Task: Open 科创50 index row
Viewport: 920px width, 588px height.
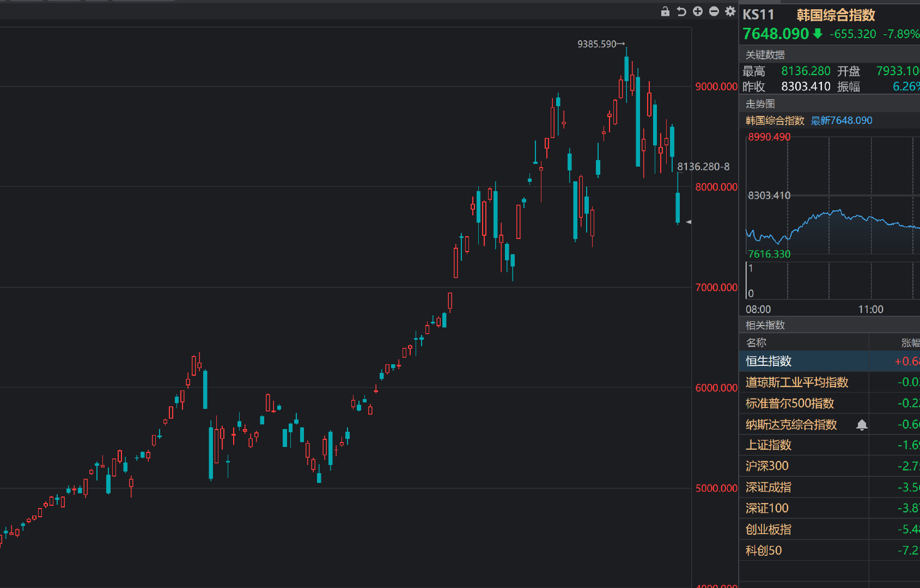Action: [829, 550]
